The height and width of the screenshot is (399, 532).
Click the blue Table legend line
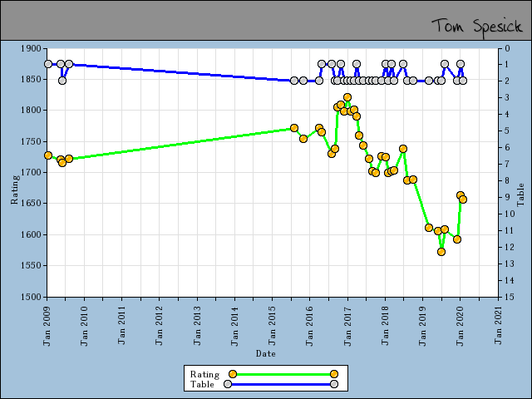281,384
